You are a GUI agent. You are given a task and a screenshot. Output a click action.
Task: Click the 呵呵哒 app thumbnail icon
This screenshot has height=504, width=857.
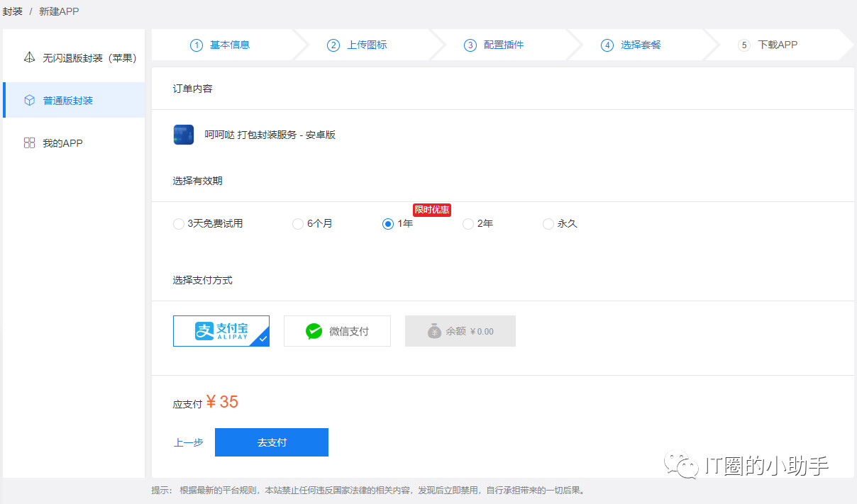183,134
